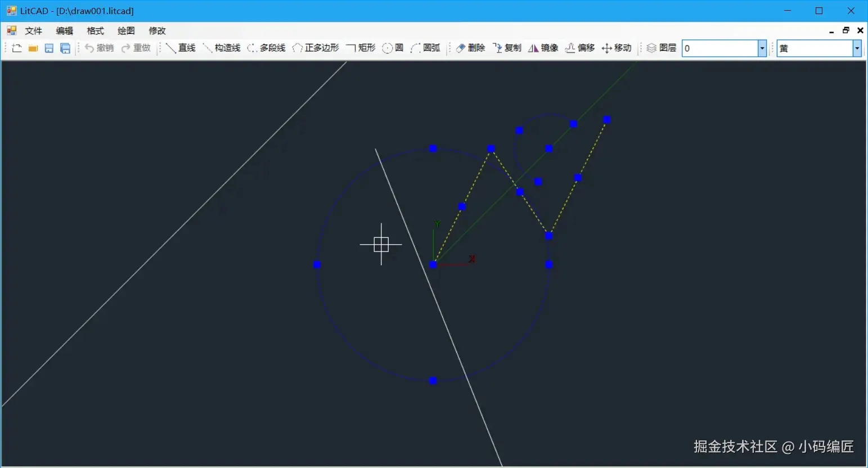Open the 图层 layer manager button

(x=662, y=48)
